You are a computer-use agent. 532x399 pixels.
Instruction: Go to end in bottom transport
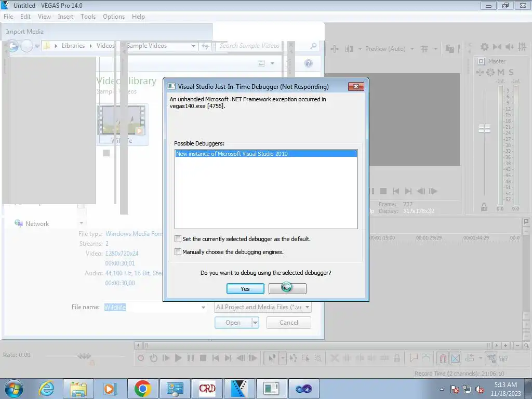[228, 358]
